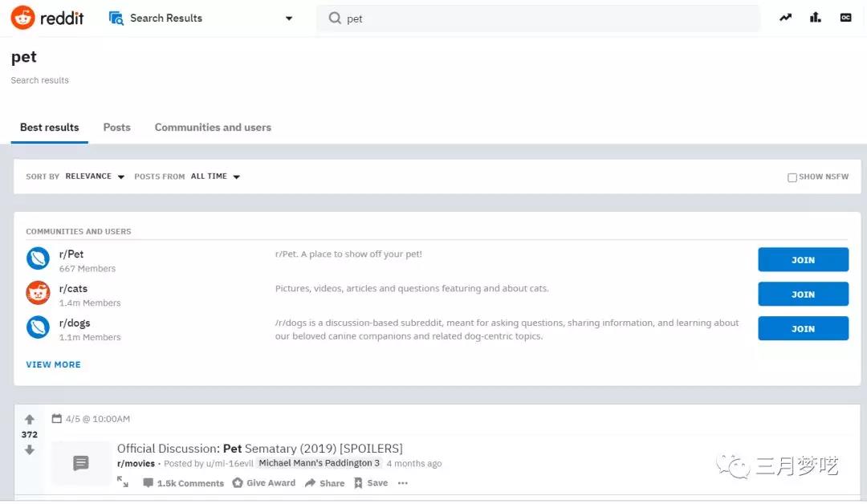Click the r/cats subreddit avatar icon

(x=38, y=293)
